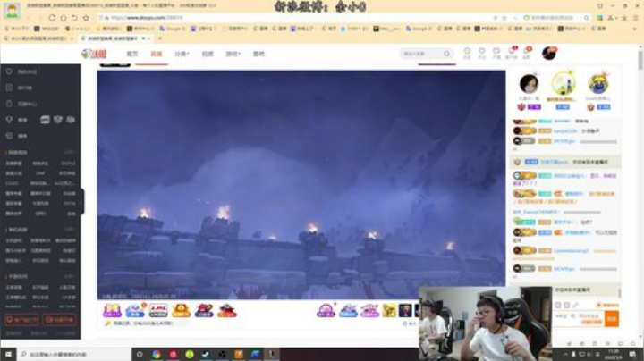Open the Douyu logo at the top of the page
The image size is (644, 361).
pos(94,54)
